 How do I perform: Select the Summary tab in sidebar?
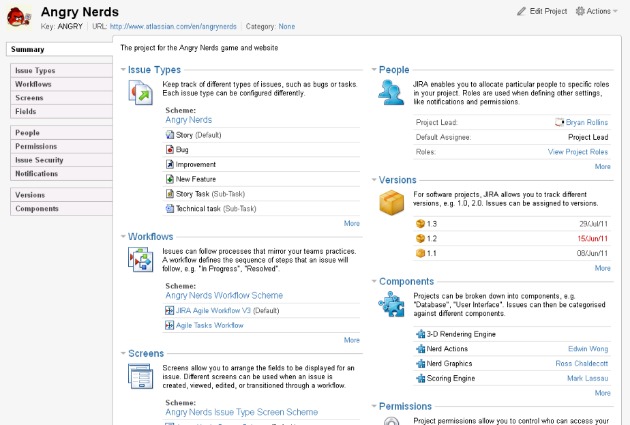click(x=59, y=49)
